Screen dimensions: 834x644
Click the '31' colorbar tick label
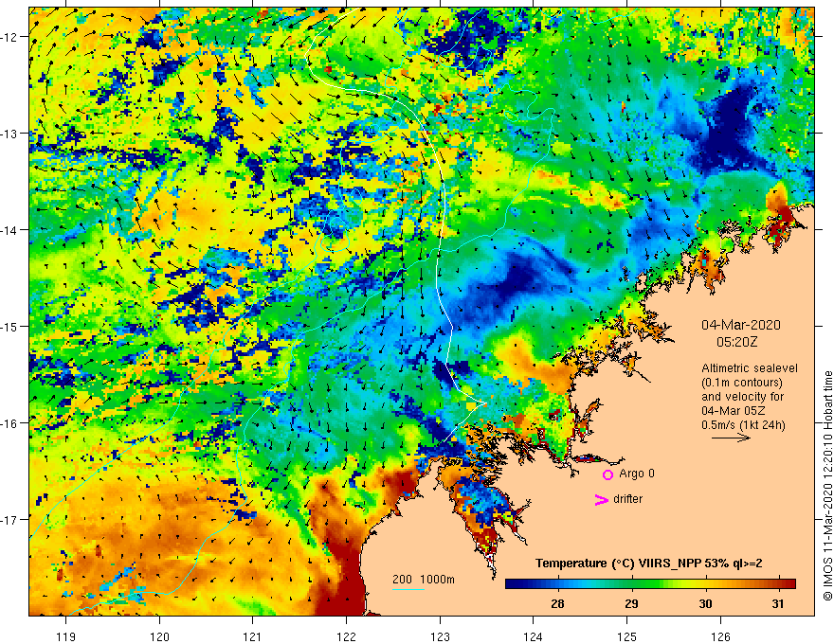click(778, 603)
